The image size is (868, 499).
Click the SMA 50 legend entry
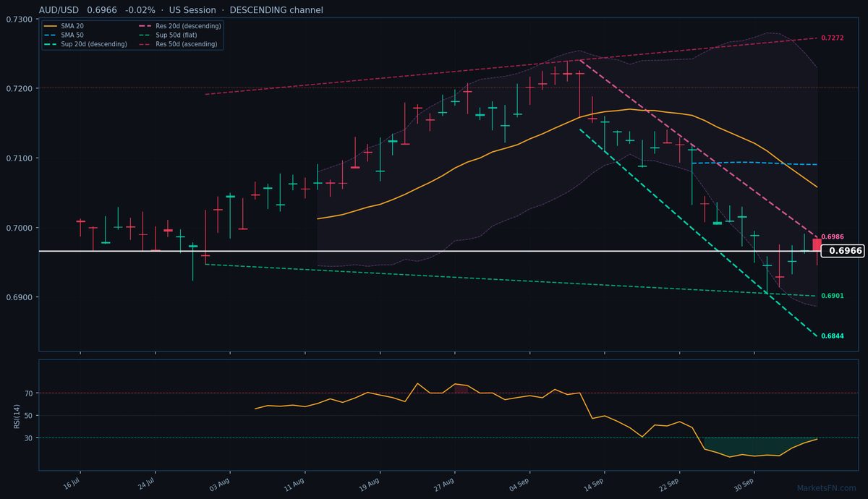64,35
